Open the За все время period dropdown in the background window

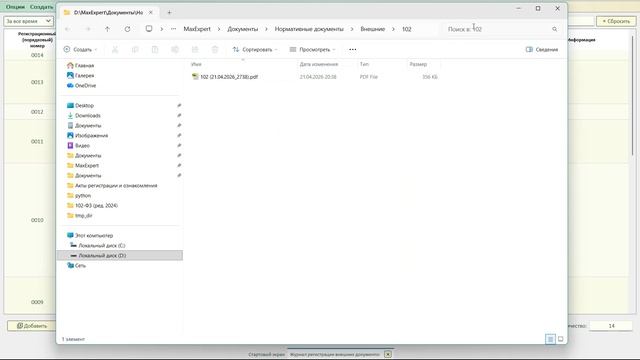[x=28, y=21]
